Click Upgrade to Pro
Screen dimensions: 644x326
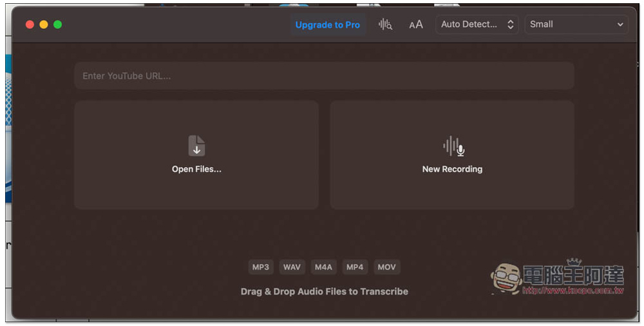click(327, 24)
